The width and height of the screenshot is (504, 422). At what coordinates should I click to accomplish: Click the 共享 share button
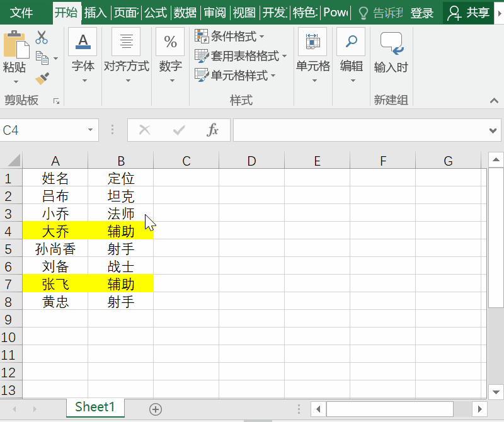click(469, 13)
